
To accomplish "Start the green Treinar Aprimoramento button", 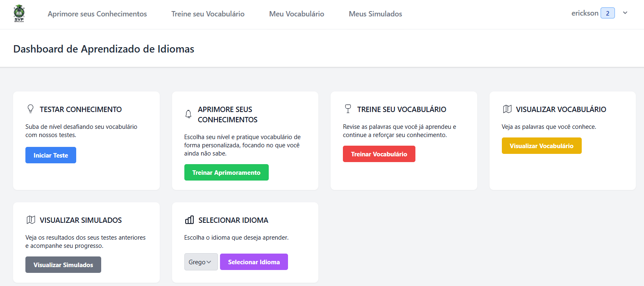I will 226,172.
